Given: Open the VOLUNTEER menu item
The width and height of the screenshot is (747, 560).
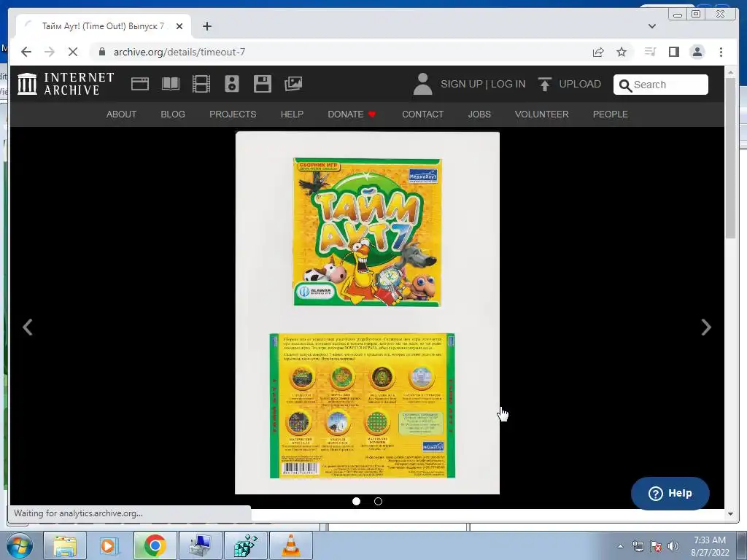Looking at the screenshot, I should coord(542,114).
